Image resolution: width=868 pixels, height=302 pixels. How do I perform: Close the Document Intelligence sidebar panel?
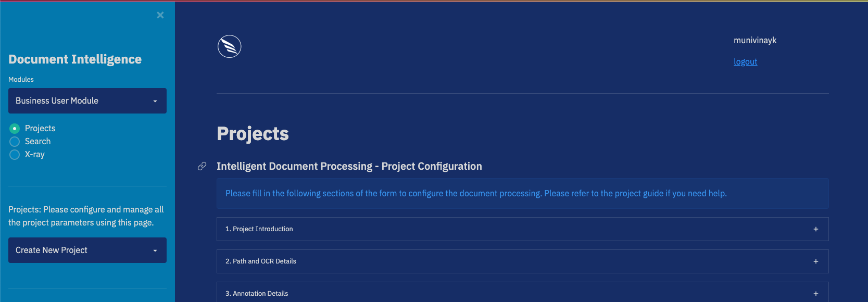tap(160, 15)
